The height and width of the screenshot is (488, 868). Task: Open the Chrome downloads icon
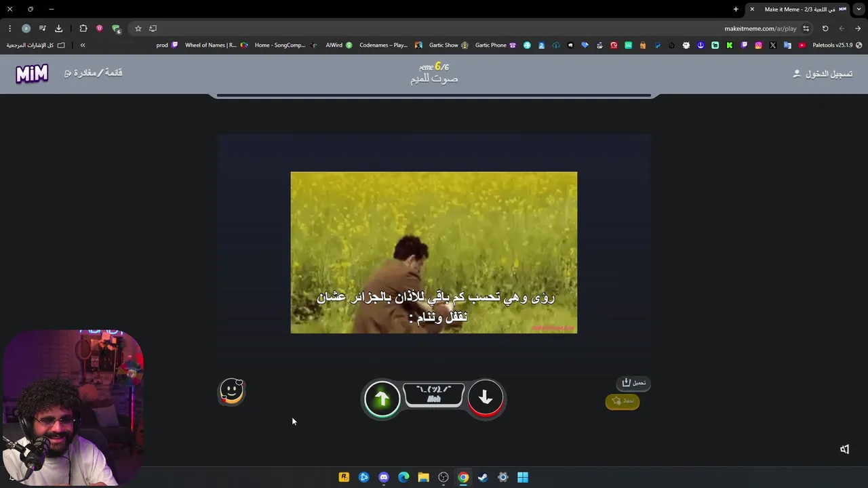58,28
